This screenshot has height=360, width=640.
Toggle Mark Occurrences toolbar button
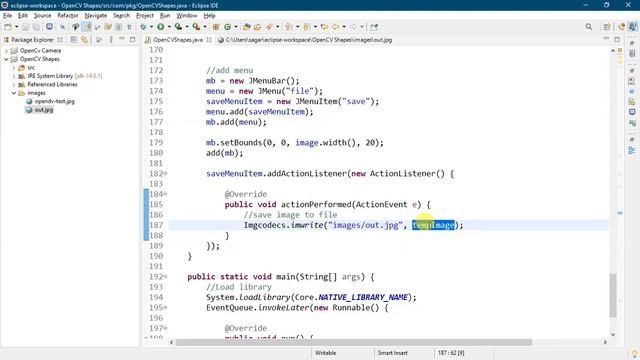click(x=87, y=27)
